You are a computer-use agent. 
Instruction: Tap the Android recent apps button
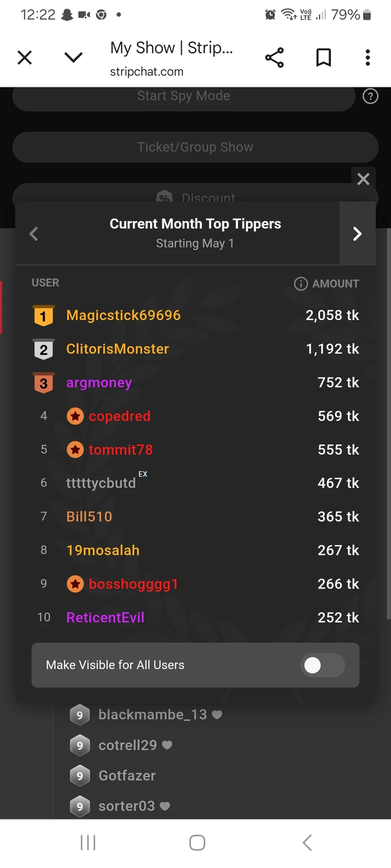pos(88,842)
